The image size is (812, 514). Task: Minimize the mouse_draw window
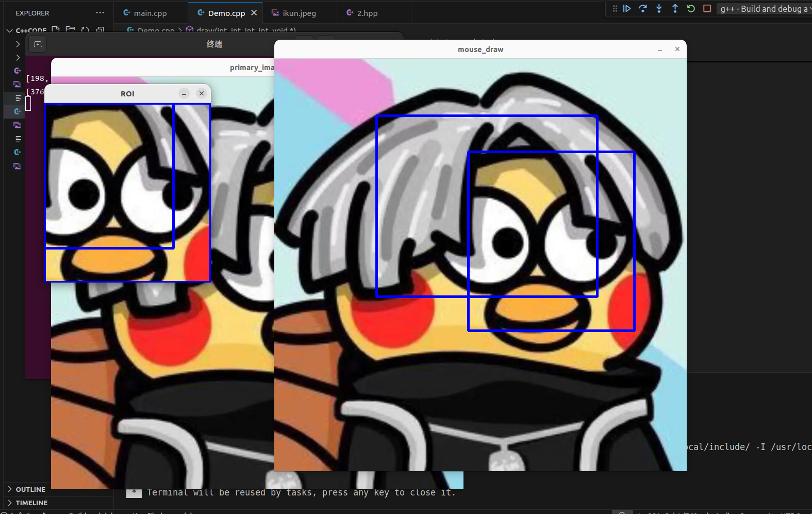click(660, 49)
